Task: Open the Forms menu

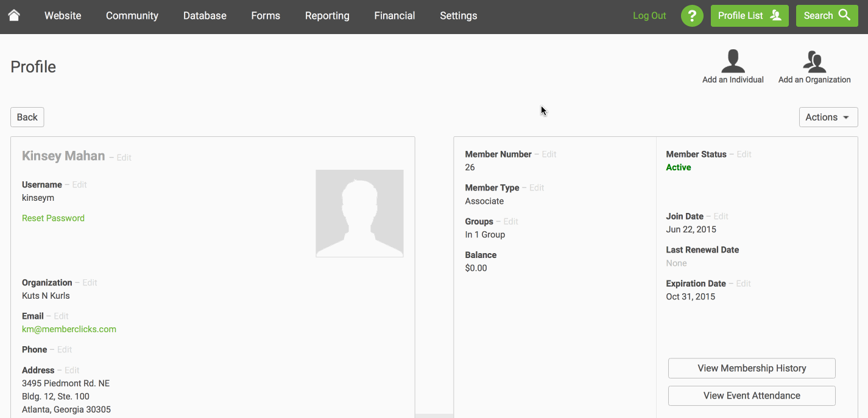Action: pyautogui.click(x=266, y=16)
